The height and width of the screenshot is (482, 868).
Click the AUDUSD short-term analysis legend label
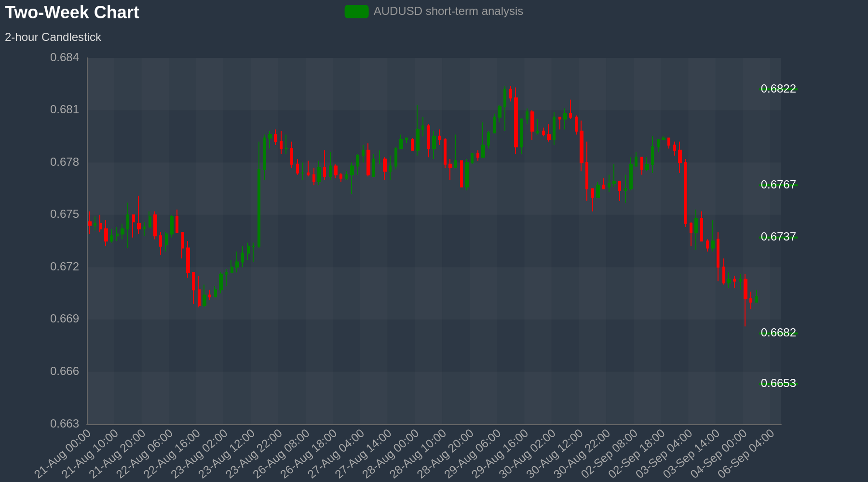coord(448,11)
